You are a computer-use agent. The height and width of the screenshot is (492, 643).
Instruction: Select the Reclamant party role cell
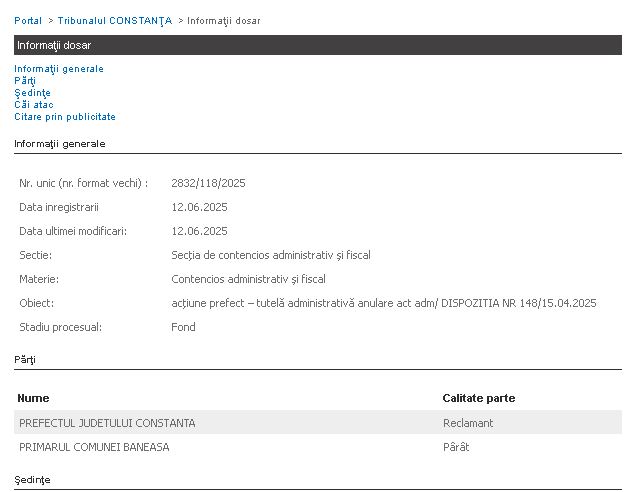[x=468, y=423]
